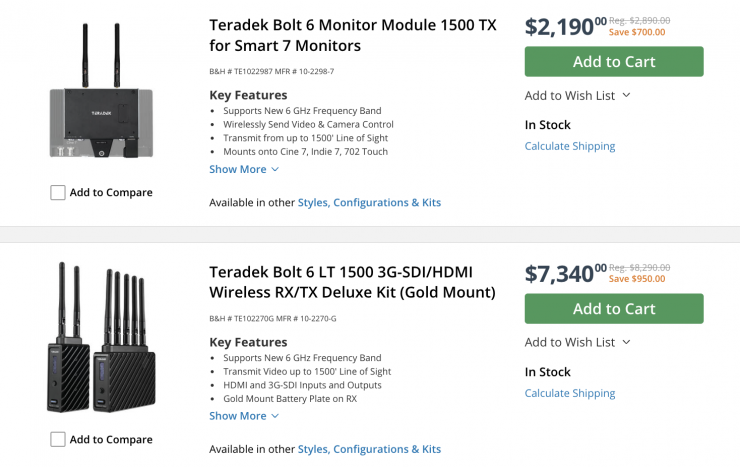
Task: Click Calculate Shipping for the Monitor Module
Action: click(x=570, y=146)
